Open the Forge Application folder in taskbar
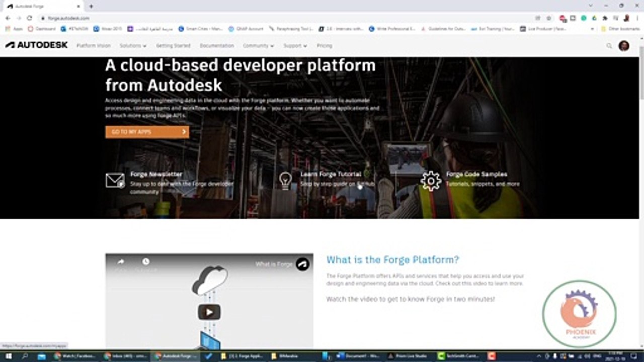Screen dimensions: 644x362 tap(242, 356)
